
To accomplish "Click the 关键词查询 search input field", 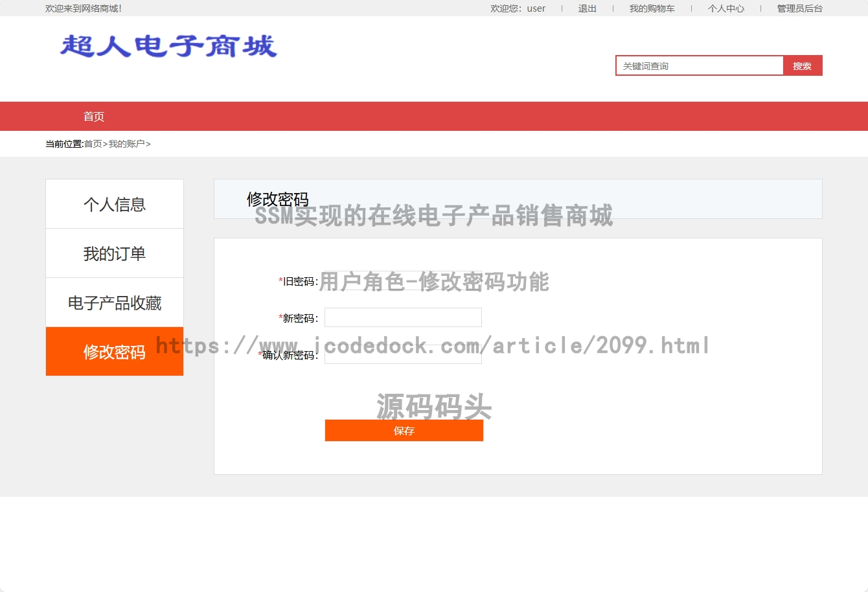I will click(700, 65).
